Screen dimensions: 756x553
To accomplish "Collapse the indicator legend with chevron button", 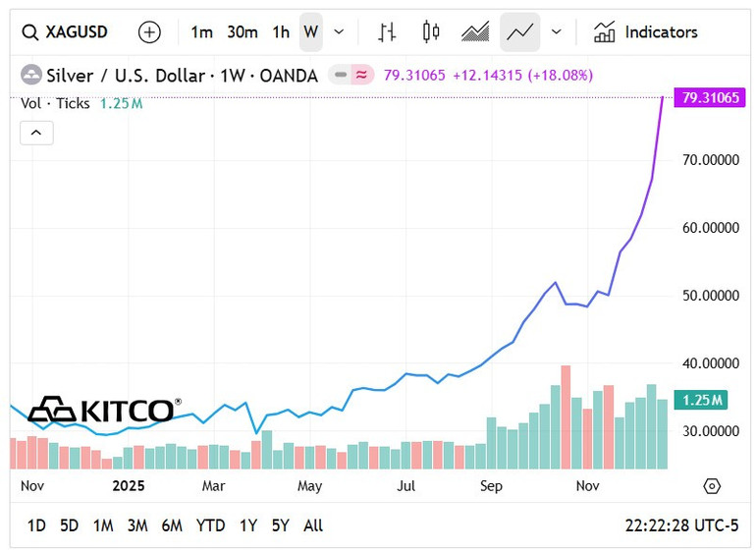I will click(36, 133).
